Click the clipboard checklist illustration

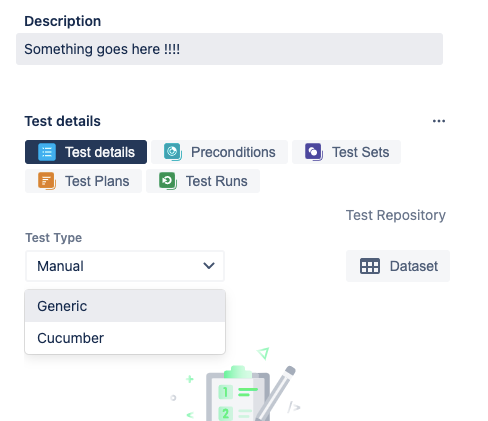pos(237,392)
